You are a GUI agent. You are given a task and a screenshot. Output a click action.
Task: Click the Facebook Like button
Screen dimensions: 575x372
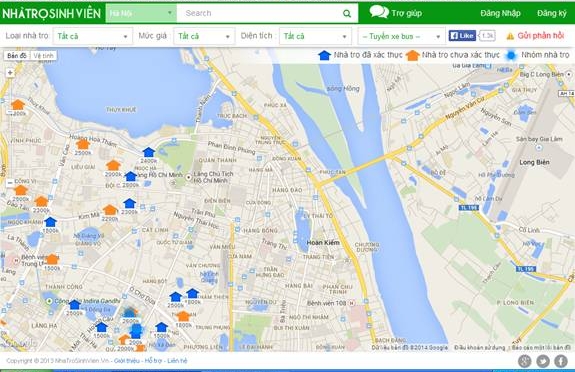tap(462, 36)
